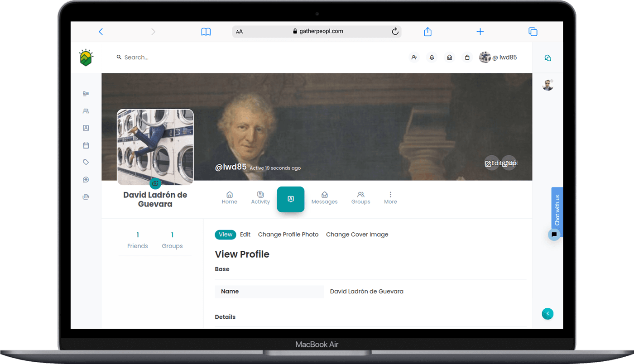Open the @lwd85 user account menu
The height and width of the screenshot is (364, 634).
pyautogui.click(x=498, y=57)
